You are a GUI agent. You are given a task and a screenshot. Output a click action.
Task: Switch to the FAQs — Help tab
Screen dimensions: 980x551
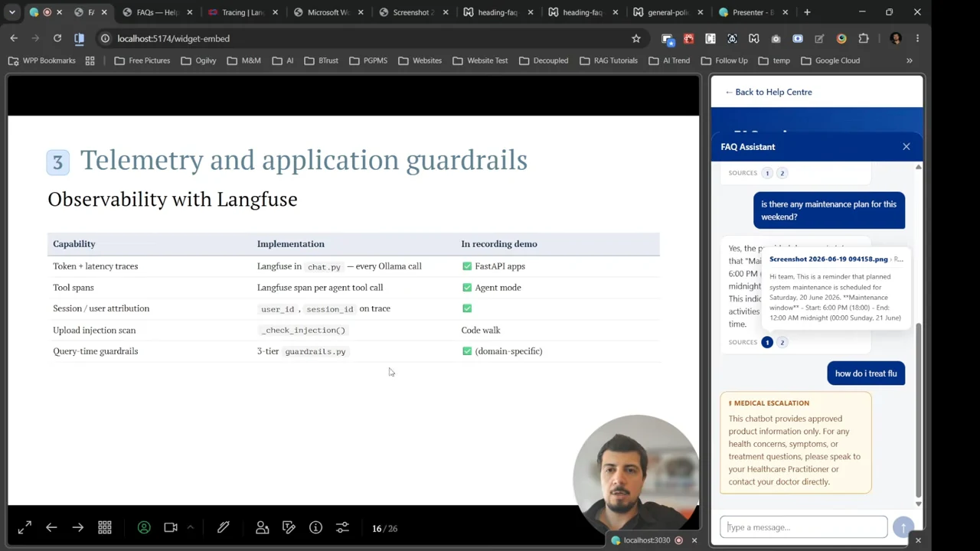click(157, 12)
